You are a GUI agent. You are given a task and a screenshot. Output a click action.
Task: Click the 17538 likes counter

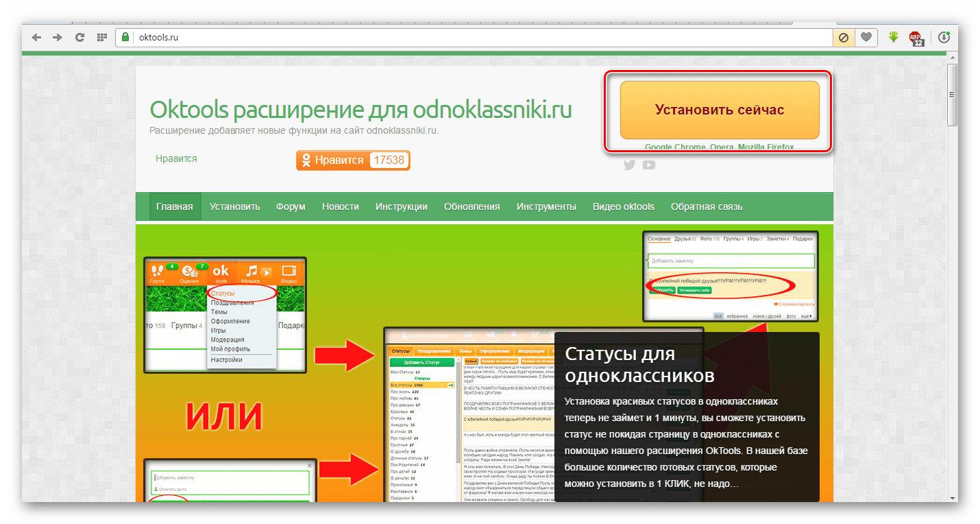point(389,160)
